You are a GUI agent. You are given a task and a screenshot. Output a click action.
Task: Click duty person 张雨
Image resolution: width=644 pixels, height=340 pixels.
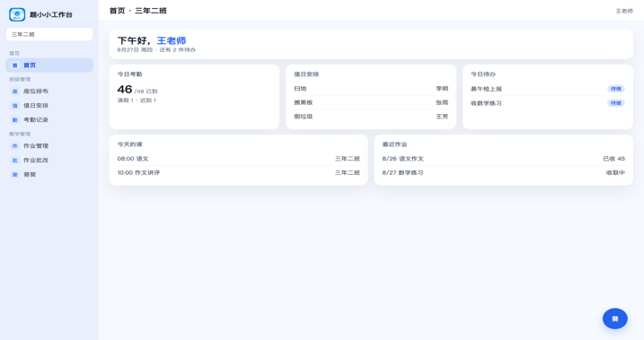point(442,102)
